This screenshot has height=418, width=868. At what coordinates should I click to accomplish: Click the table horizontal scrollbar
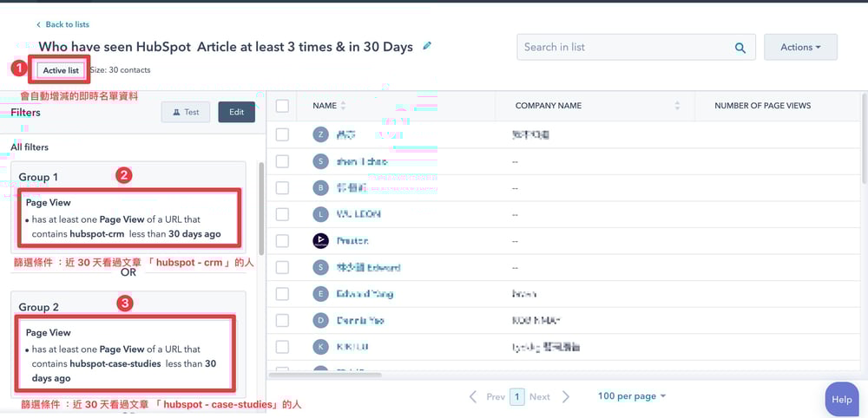325,375
